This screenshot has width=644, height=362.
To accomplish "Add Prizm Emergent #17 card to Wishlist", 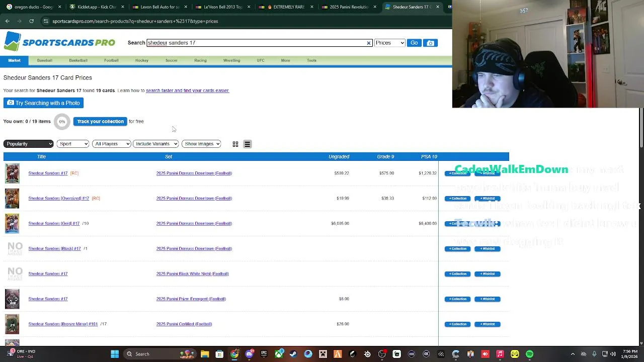I will [x=488, y=299].
